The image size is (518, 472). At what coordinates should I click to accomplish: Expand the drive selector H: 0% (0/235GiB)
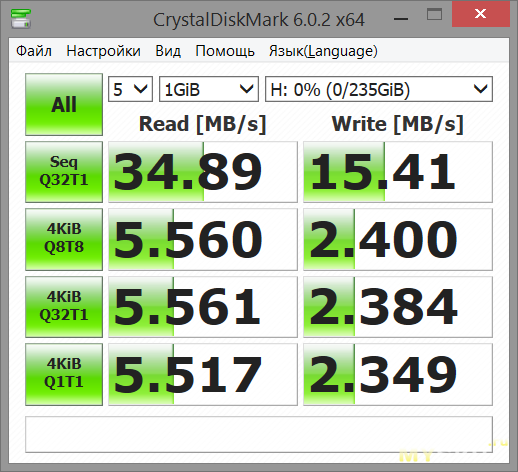click(x=379, y=89)
